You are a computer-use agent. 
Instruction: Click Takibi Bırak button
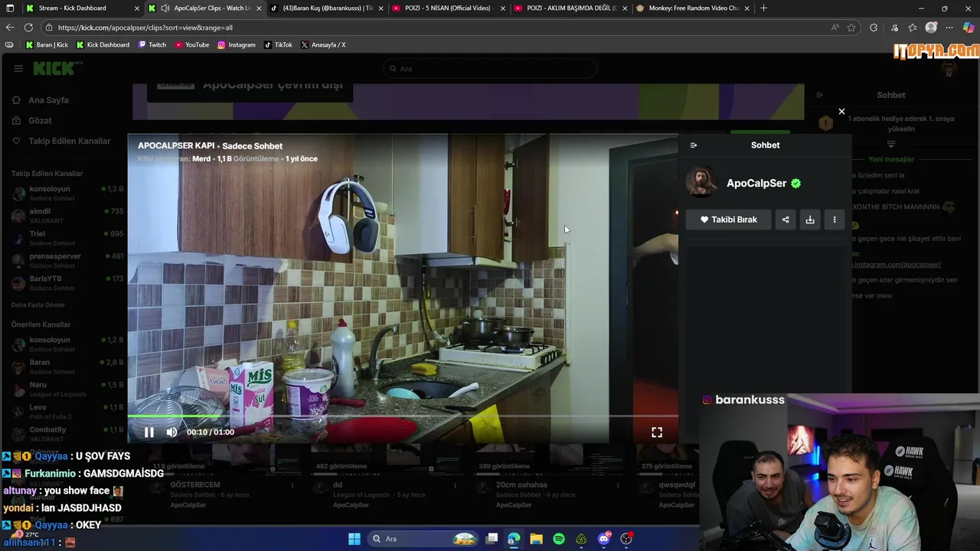728,220
